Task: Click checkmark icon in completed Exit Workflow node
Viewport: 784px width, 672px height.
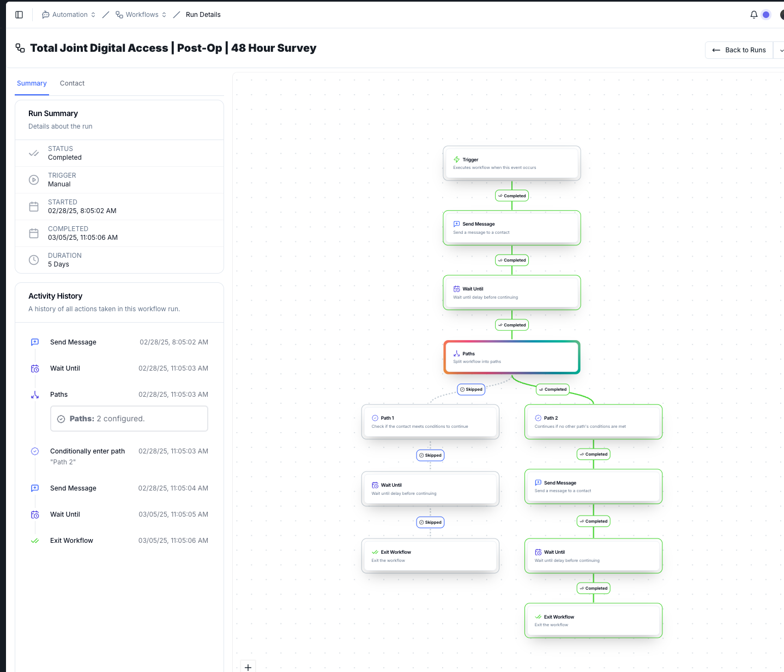Action: [x=538, y=617]
